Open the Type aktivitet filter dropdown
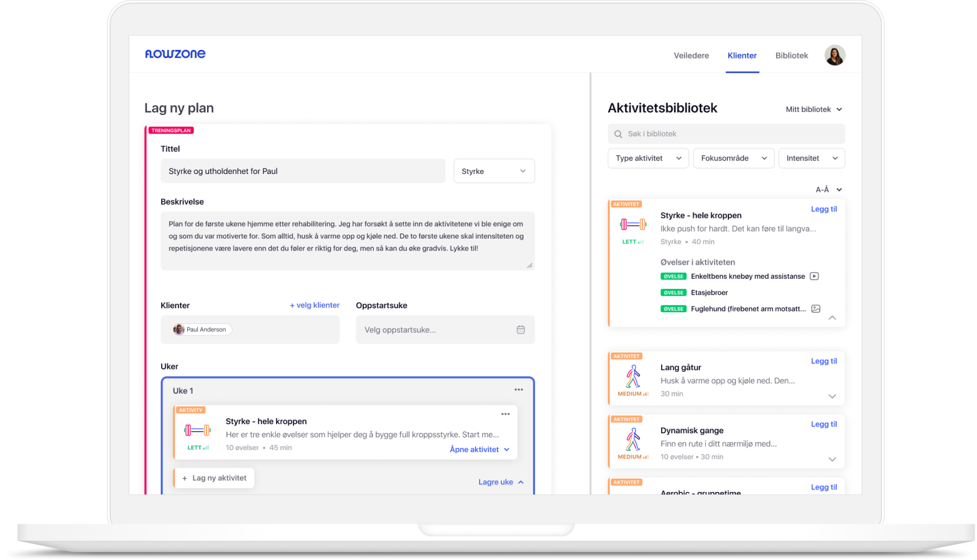 pos(648,158)
